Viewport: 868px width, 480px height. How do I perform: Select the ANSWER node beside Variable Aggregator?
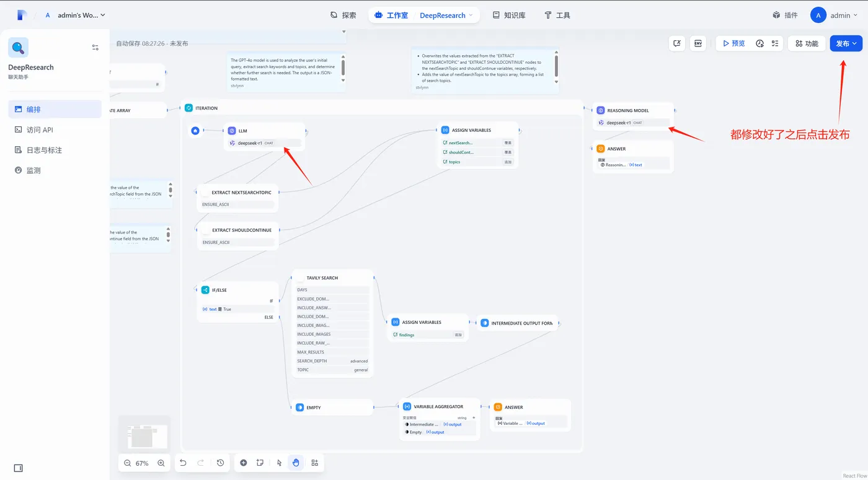[530, 415]
